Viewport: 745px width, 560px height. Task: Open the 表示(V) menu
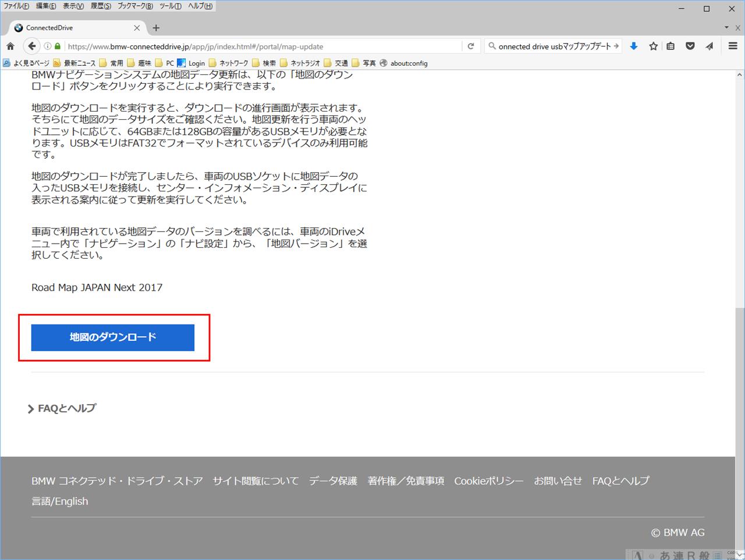tap(73, 6)
